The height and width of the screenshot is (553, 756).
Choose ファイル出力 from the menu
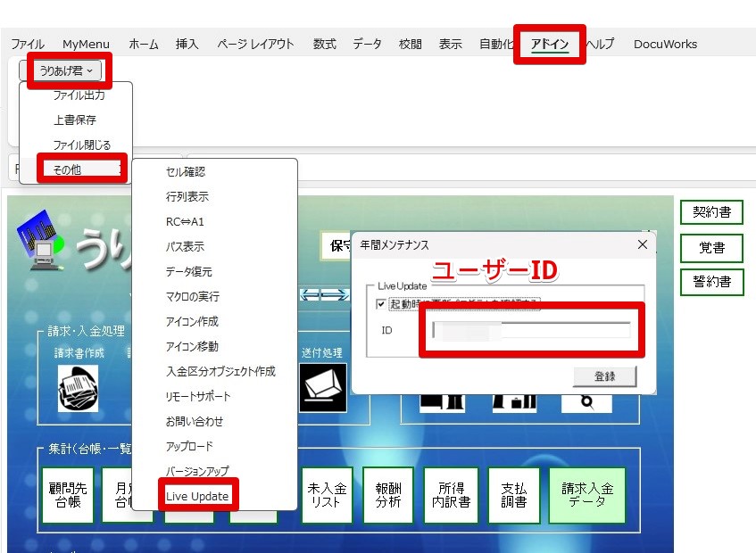coord(79,95)
